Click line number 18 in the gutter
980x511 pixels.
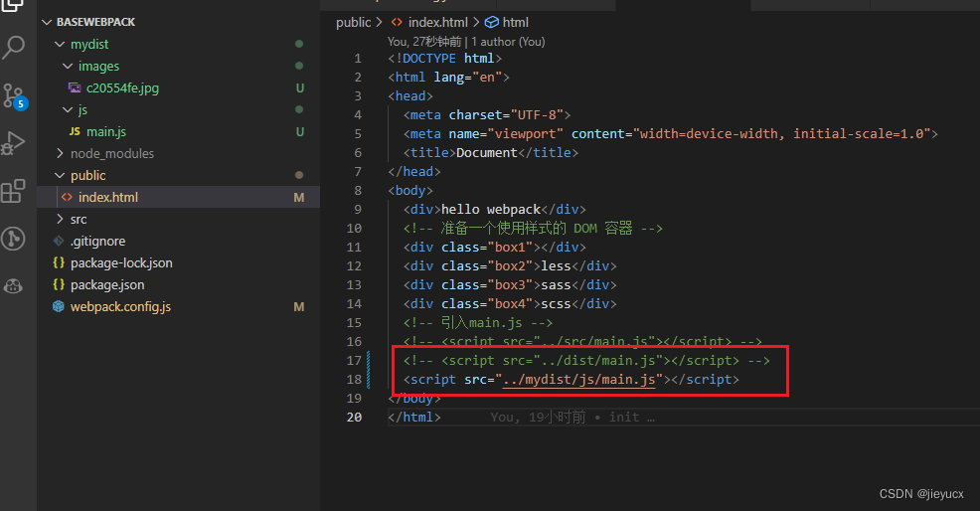[x=354, y=380]
